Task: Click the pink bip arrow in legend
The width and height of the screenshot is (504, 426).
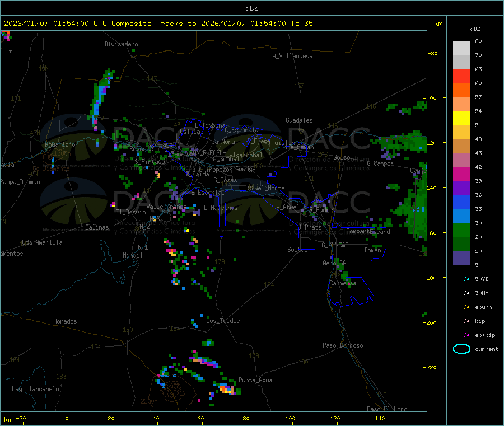Action: [x=461, y=321]
